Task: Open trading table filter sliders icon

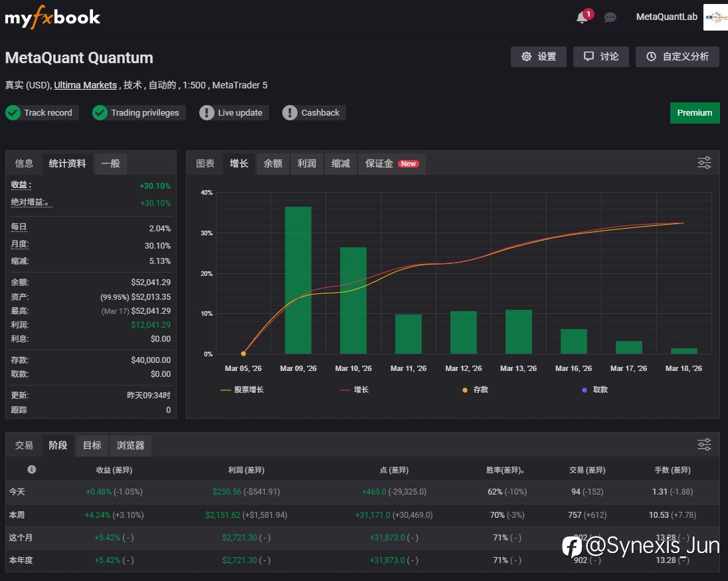Action: coord(704,445)
